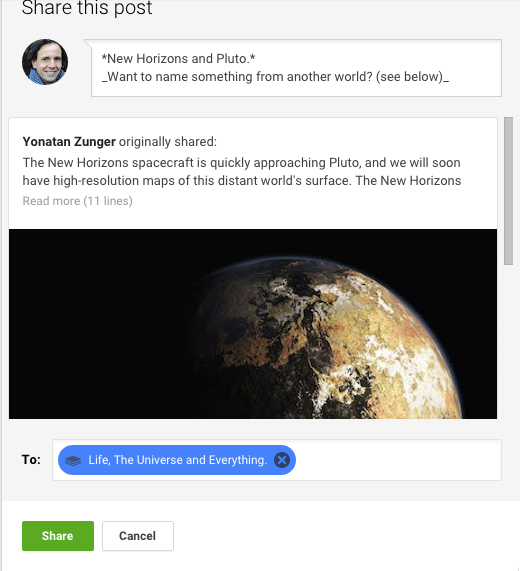Image resolution: width=520 pixels, height=571 pixels.
Task: Click the green Share button
Action: (x=58, y=536)
